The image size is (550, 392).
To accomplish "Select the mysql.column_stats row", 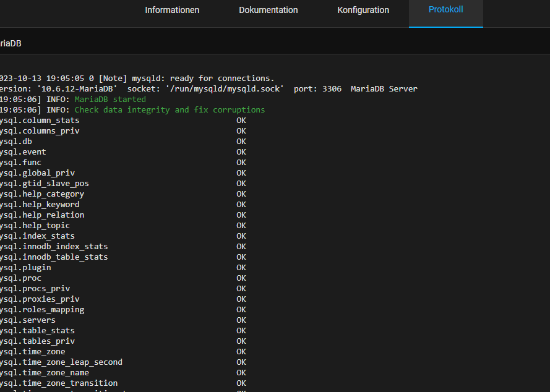I will coord(123,121).
